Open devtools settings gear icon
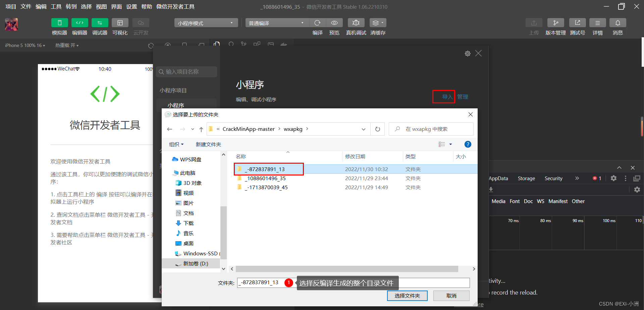The width and height of the screenshot is (644, 310). click(613, 178)
